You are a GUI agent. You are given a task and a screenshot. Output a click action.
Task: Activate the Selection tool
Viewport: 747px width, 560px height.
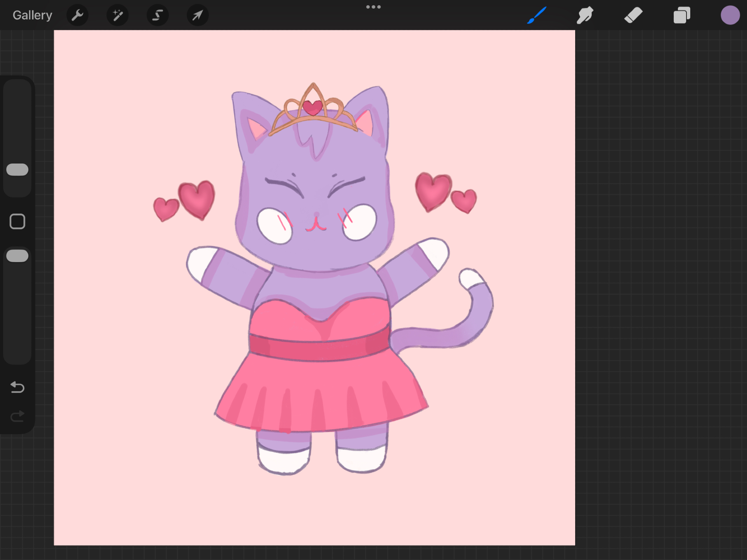(x=158, y=15)
